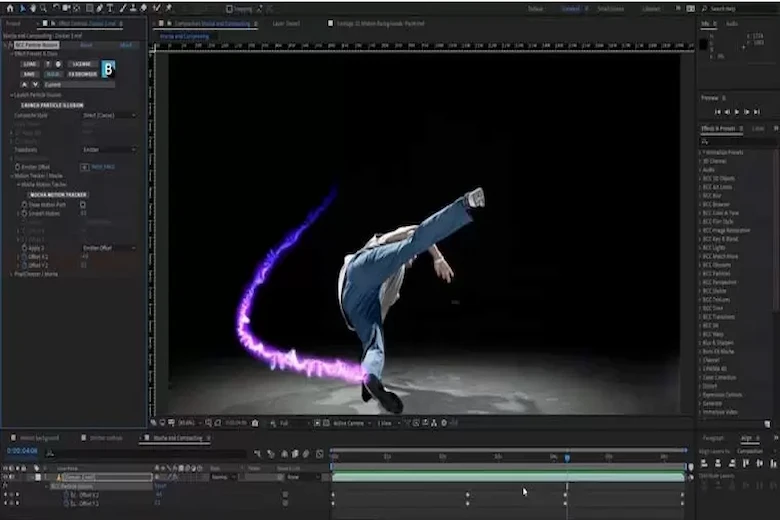
Task: Click the previous preset up arrow
Action: 24,85
